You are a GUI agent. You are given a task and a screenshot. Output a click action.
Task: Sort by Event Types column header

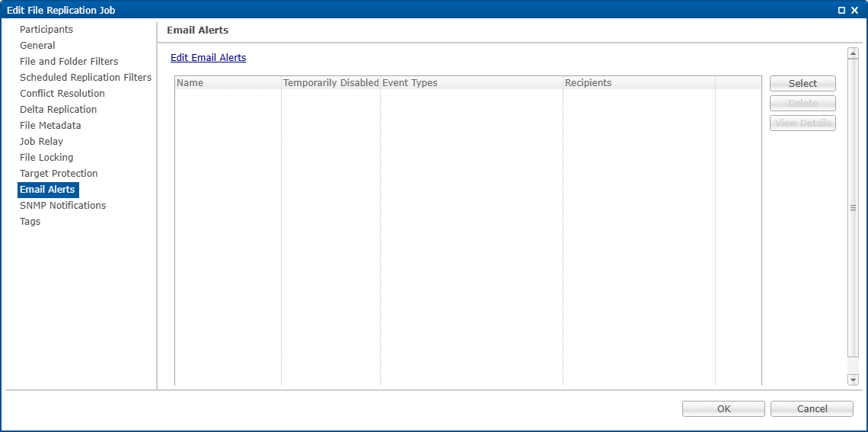pos(471,83)
